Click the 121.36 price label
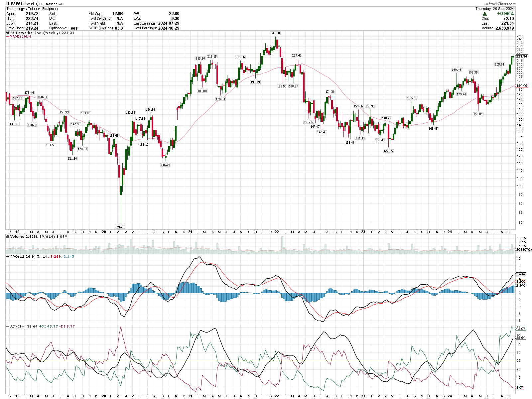The width and height of the screenshot is (532, 399). tap(72, 159)
